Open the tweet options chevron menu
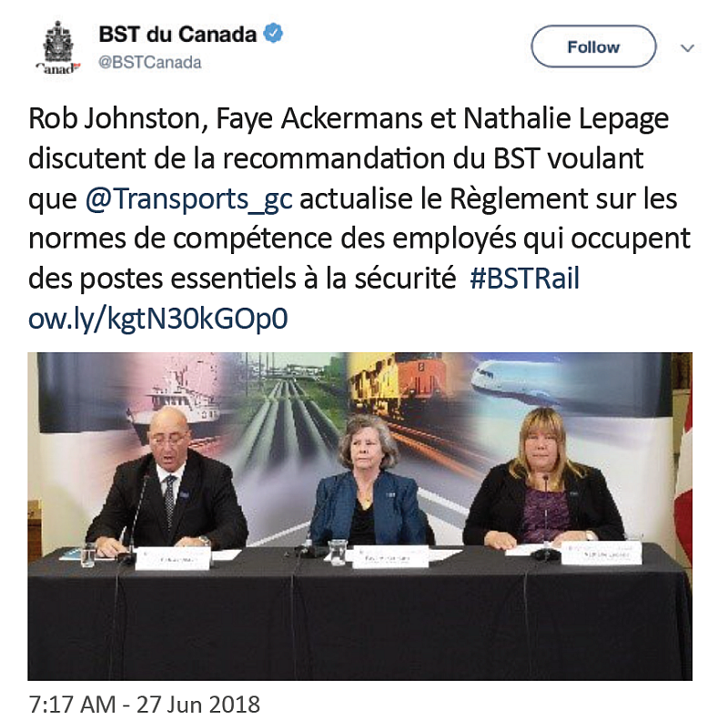 688,47
